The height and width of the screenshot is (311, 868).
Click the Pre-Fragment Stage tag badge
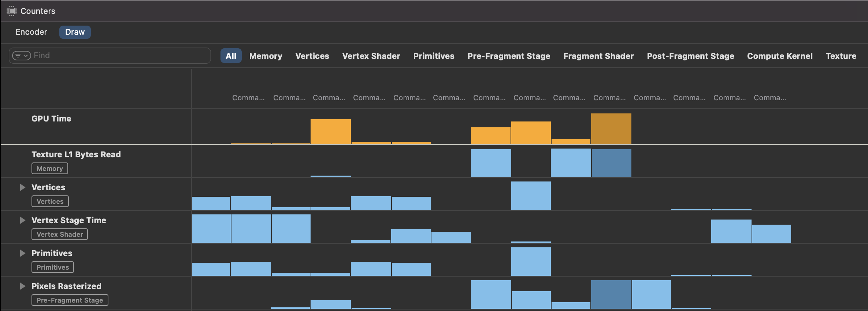coord(70,300)
